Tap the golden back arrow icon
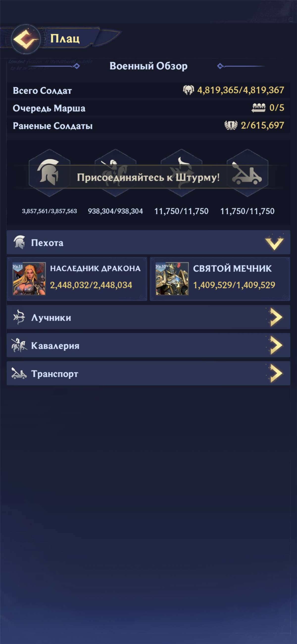 [x=26, y=39]
